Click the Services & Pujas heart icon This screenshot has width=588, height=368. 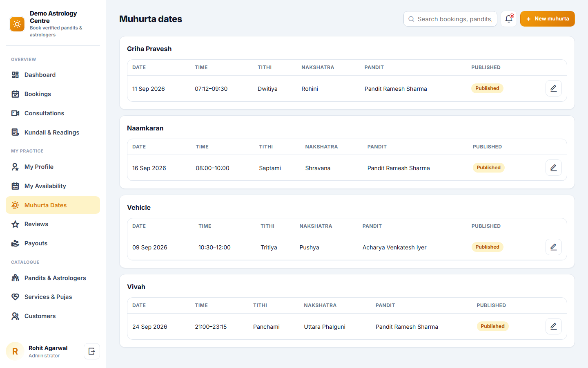(x=15, y=297)
